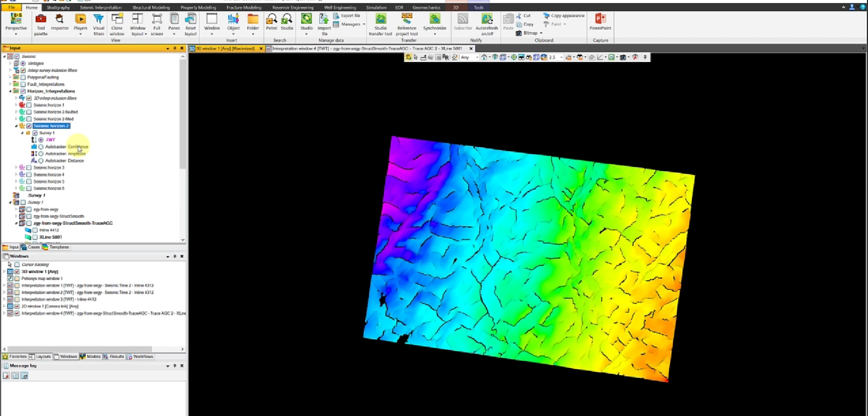
Task: Click the home view icon in 3D toolbar
Action: click(484, 57)
